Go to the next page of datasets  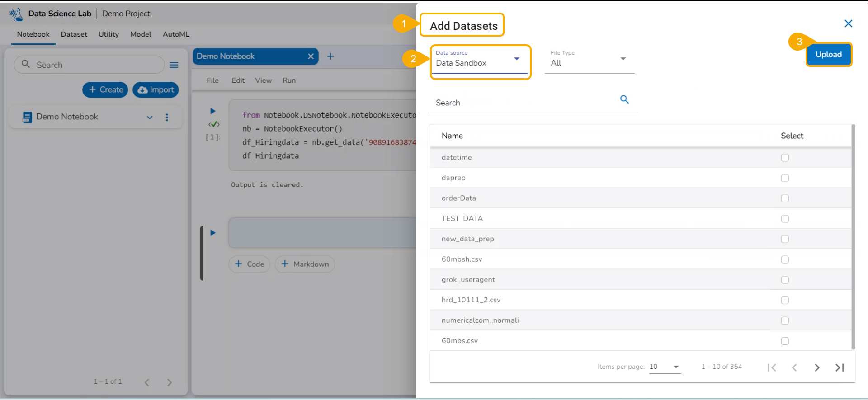[816, 367]
